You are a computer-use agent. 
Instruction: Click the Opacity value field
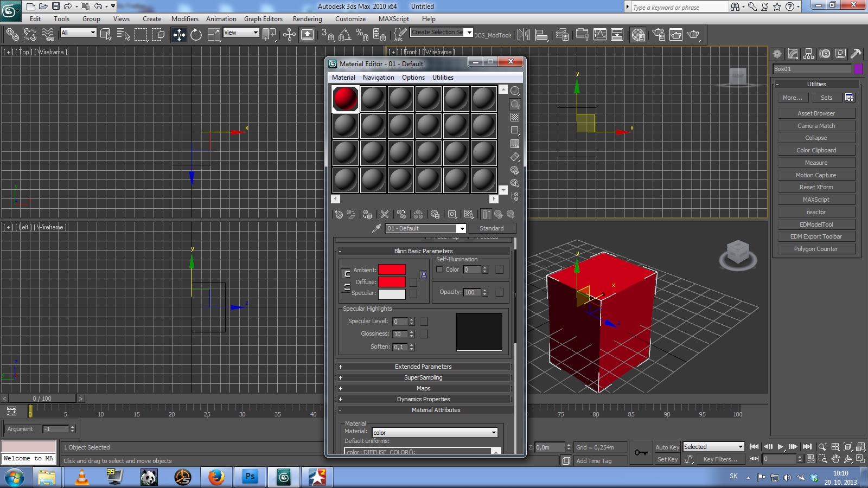(x=472, y=292)
